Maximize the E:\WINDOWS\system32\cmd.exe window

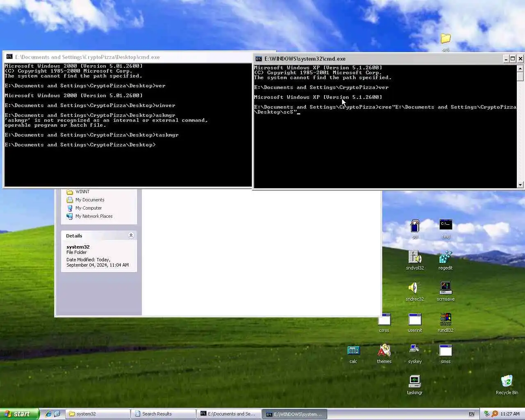point(513,59)
